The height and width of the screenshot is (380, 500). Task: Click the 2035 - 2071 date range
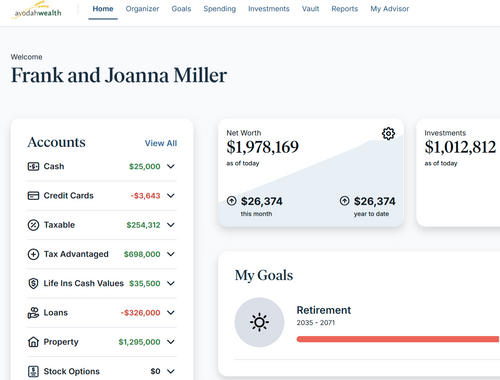pos(316,323)
